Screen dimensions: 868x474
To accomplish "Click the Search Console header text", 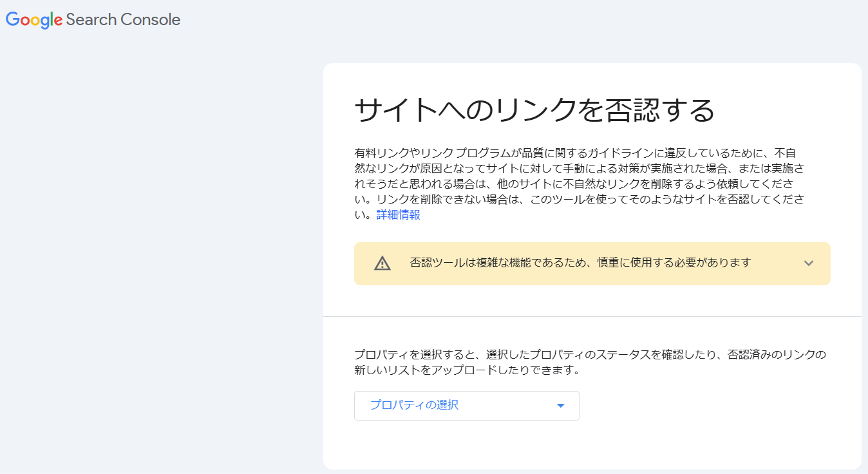I will tap(123, 20).
